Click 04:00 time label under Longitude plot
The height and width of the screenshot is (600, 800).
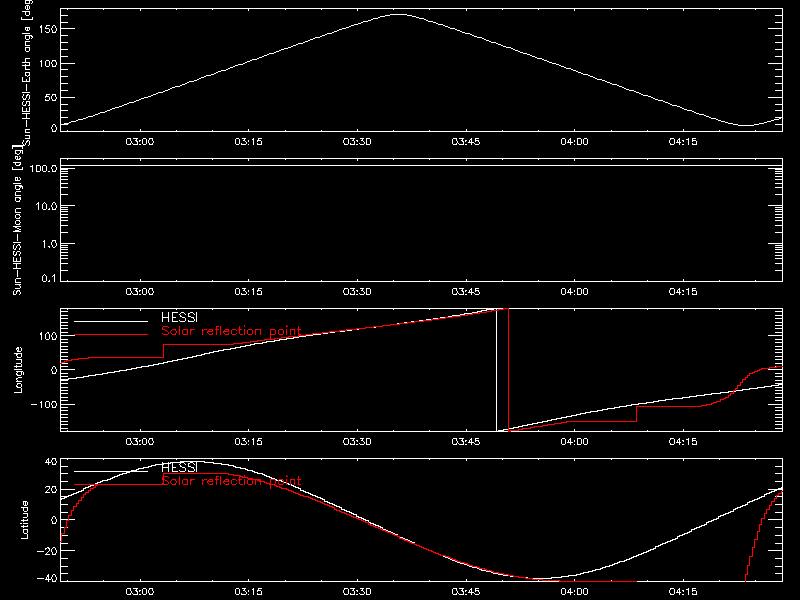click(x=574, y=442)
